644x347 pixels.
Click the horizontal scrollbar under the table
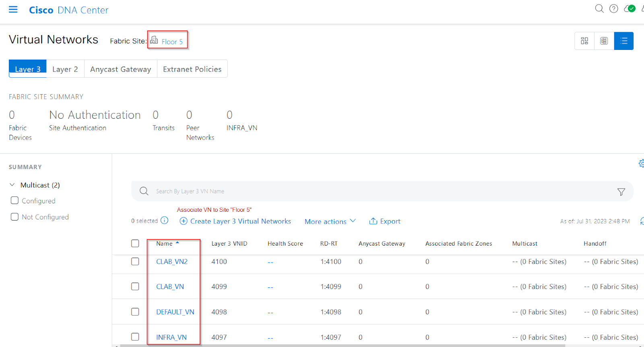pos(342,345)
